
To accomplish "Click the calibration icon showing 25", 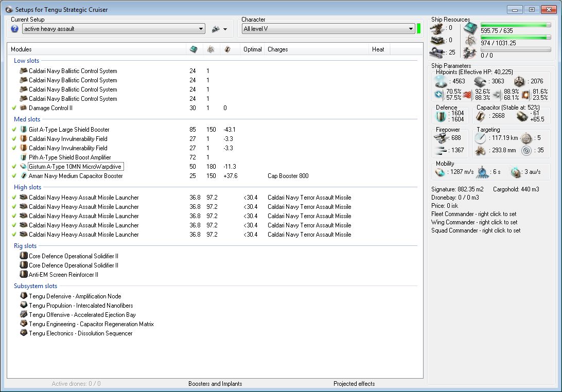I will pos(437,52).
